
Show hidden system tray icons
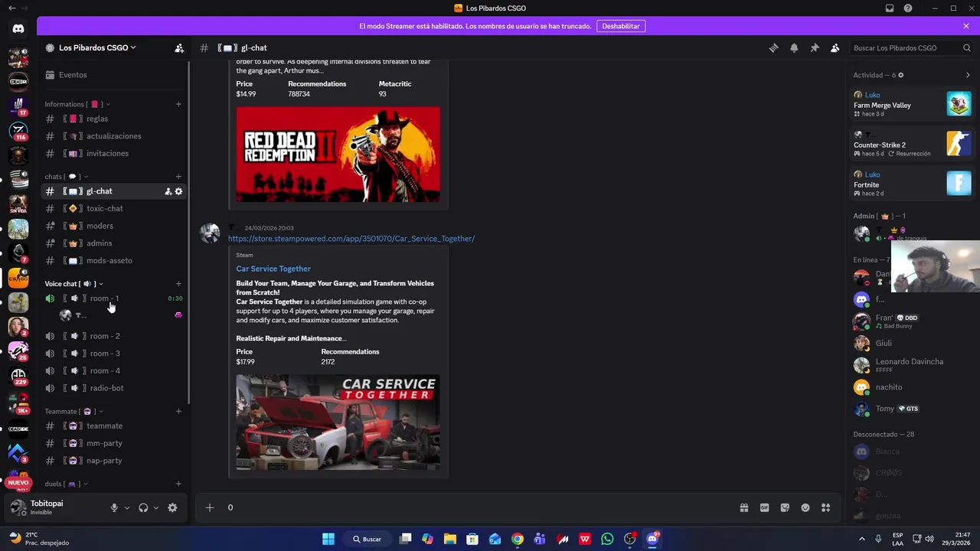(x=861, y=539)
